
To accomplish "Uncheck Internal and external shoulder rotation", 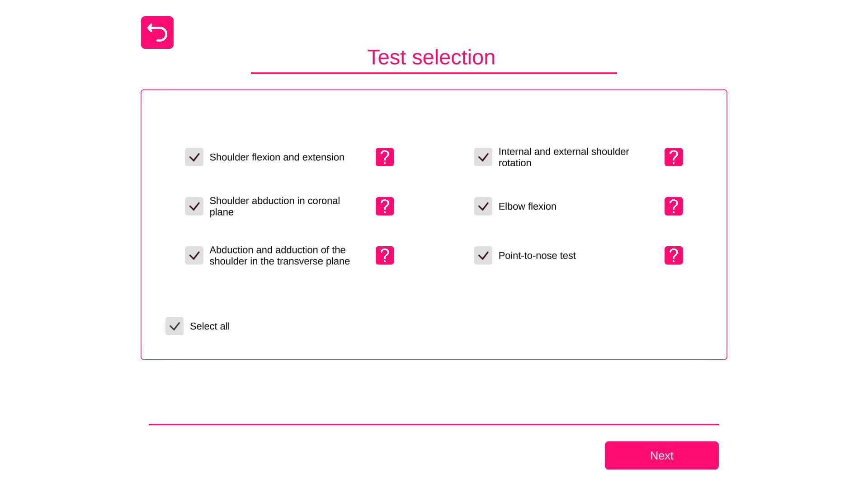I will pos(483,157).
